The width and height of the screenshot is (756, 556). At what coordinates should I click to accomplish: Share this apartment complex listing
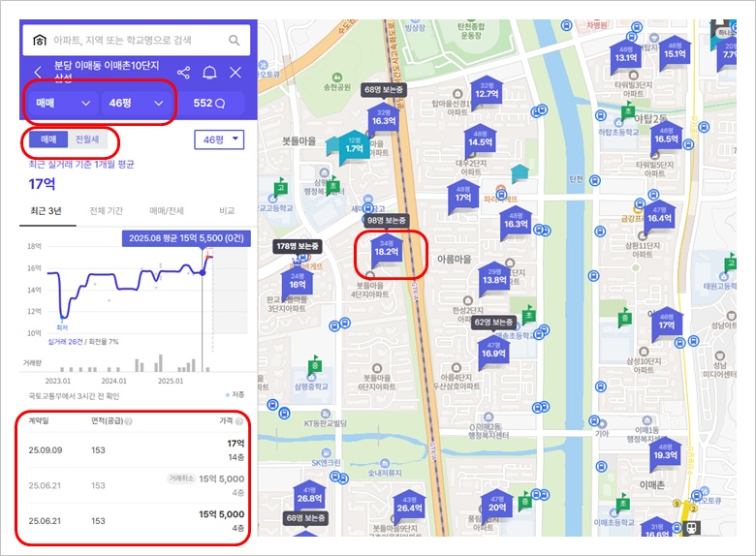tap(184, 73)
